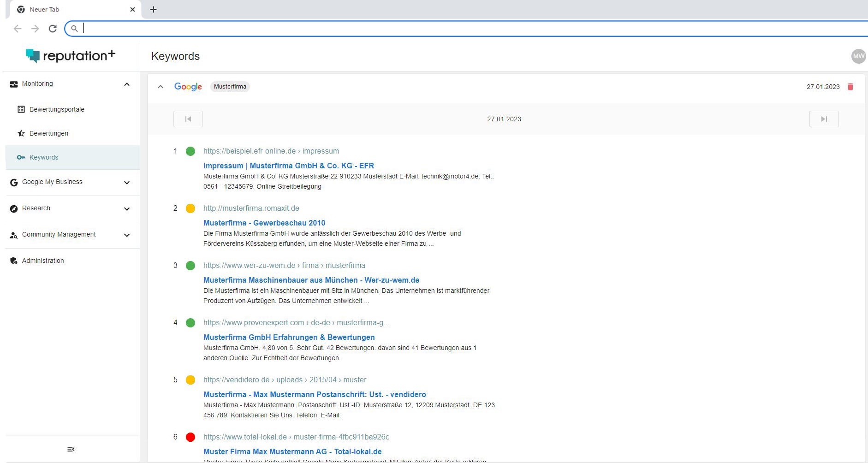Open Research menu label
Screen dimensions: 868x463
coord(36,208)
